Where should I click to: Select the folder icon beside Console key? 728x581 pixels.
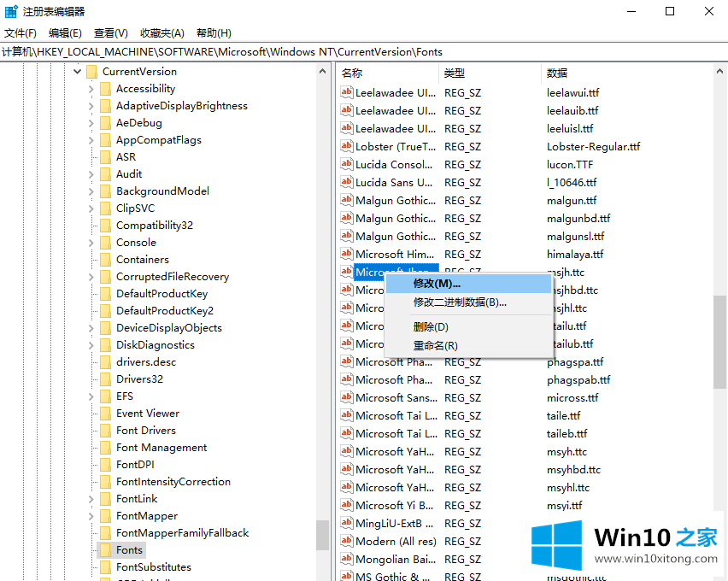click(x=105, y=243)
